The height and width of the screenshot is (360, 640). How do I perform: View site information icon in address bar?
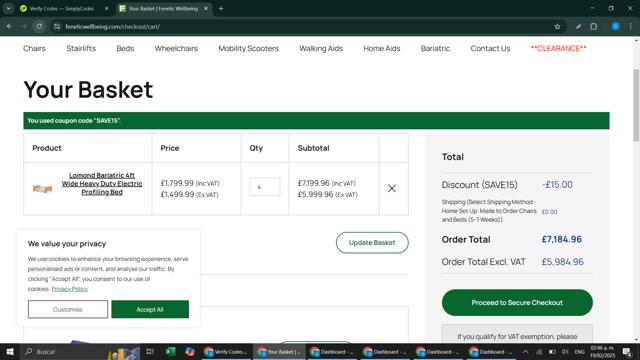click(x=57, y=27)
